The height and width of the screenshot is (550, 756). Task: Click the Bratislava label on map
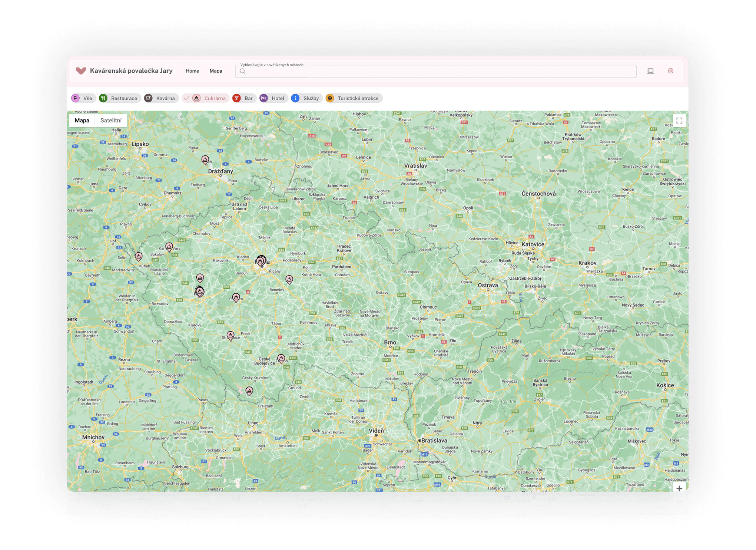(x=434, y=441)
